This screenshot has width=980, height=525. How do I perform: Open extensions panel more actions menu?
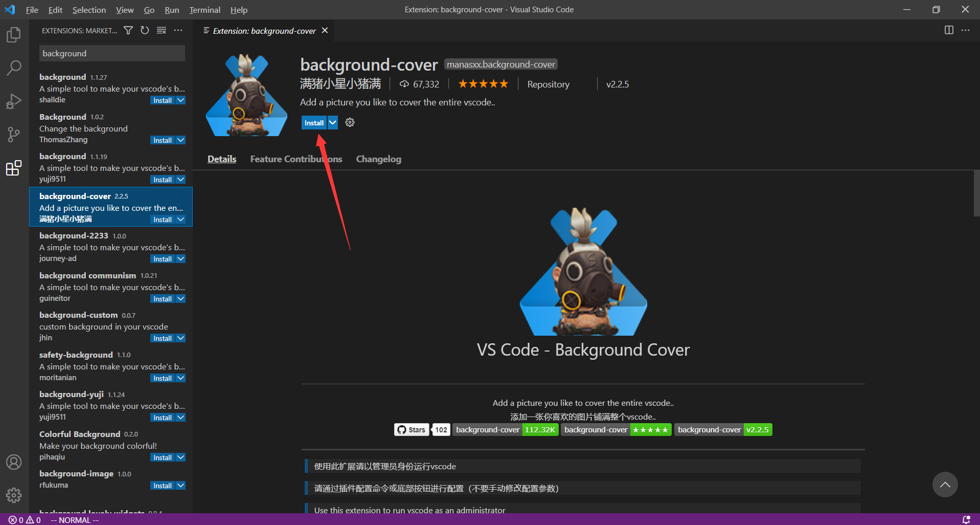coord(178,31)
